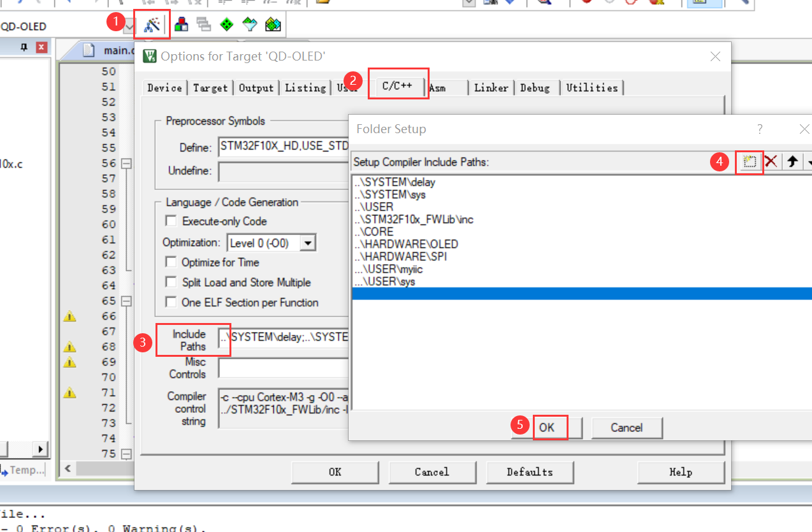This screenshot has width=812, height=532.
Task: Switch to Target tab
Action: (x=210, y=88)
